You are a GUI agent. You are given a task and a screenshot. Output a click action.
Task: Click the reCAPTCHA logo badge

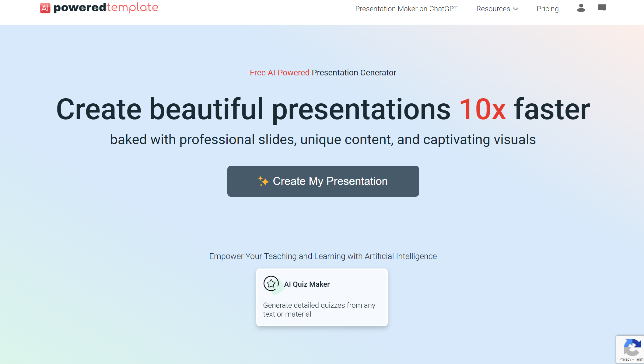(632, 347)
